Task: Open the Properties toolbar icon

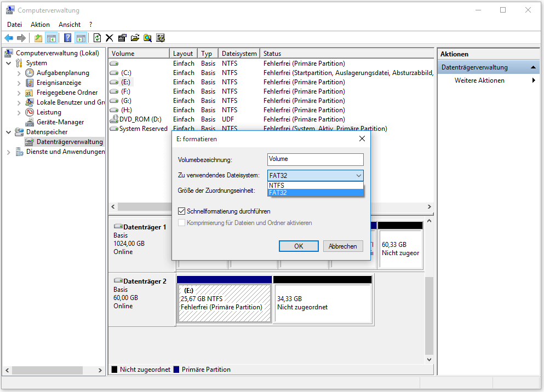Action: point(122,38)
